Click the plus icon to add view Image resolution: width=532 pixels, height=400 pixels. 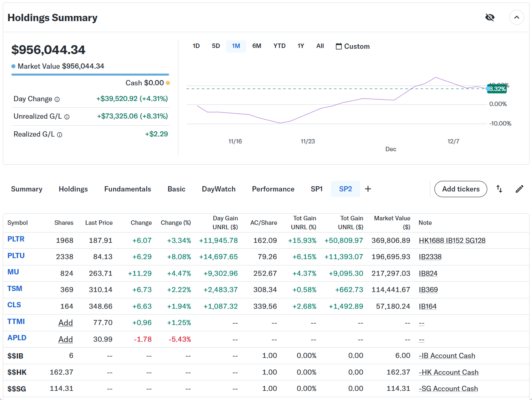[368, 189]
